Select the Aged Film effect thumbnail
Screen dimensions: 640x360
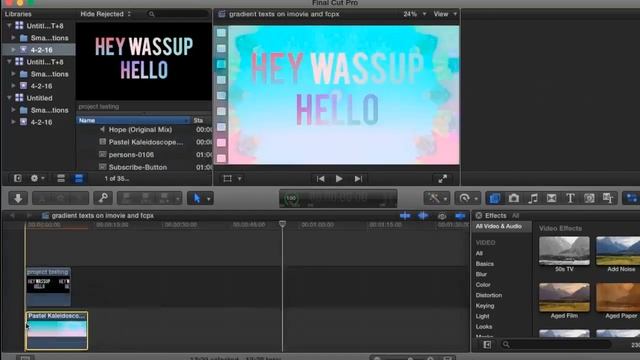[564, 297]
